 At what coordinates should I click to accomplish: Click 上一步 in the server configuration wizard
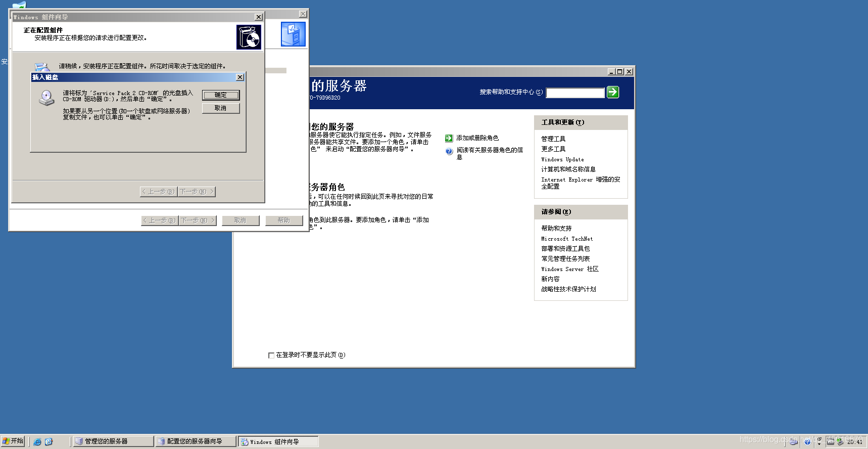tap(160, 220)
